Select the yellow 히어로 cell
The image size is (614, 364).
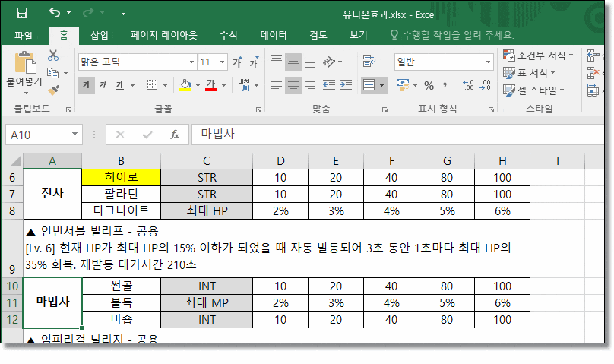(122, 177)
